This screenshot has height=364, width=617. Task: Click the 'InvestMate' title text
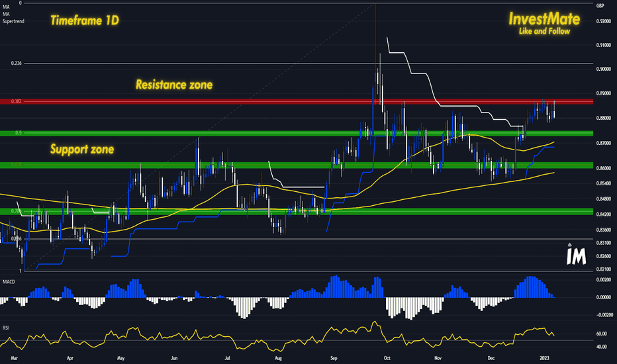544,19
